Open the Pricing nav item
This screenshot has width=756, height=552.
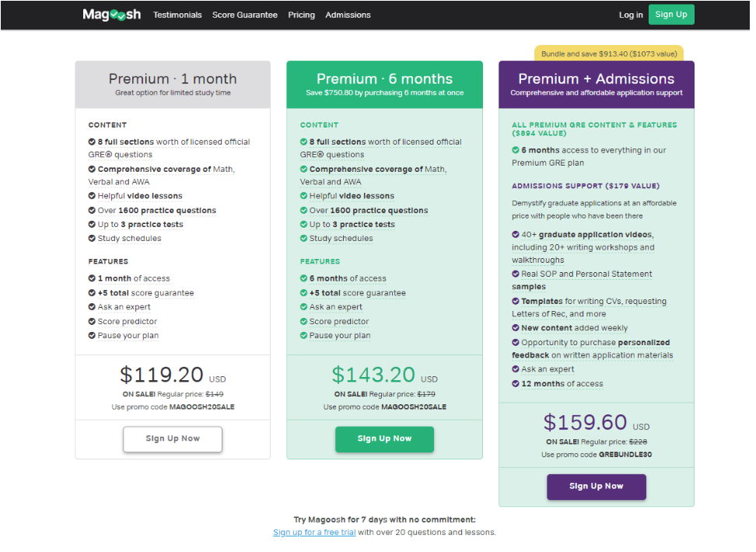pos(301,15)
